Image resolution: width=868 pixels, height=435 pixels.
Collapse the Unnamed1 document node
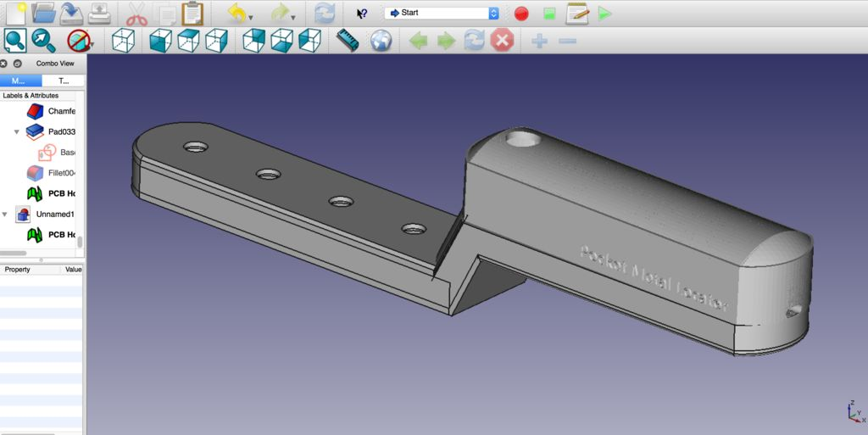(5, 215)
